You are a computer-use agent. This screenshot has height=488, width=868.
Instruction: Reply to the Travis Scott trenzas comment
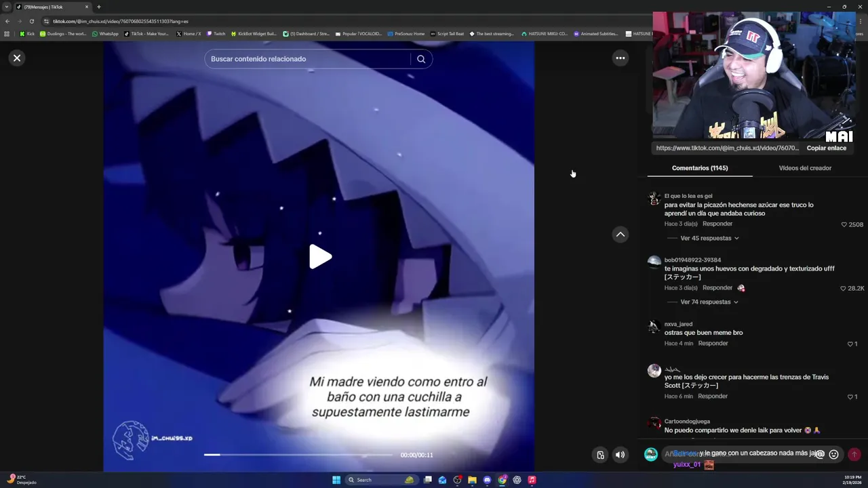point(713,396)
